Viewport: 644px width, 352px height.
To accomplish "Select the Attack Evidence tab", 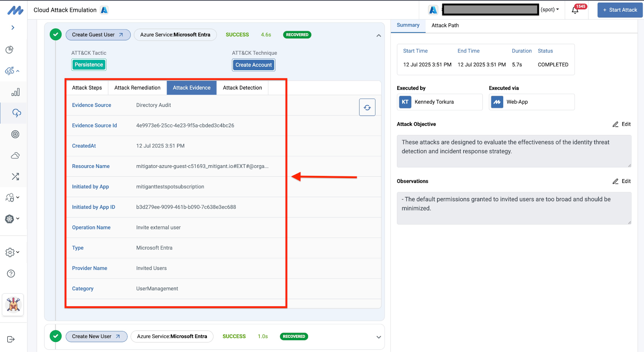I will coord(192,88).
